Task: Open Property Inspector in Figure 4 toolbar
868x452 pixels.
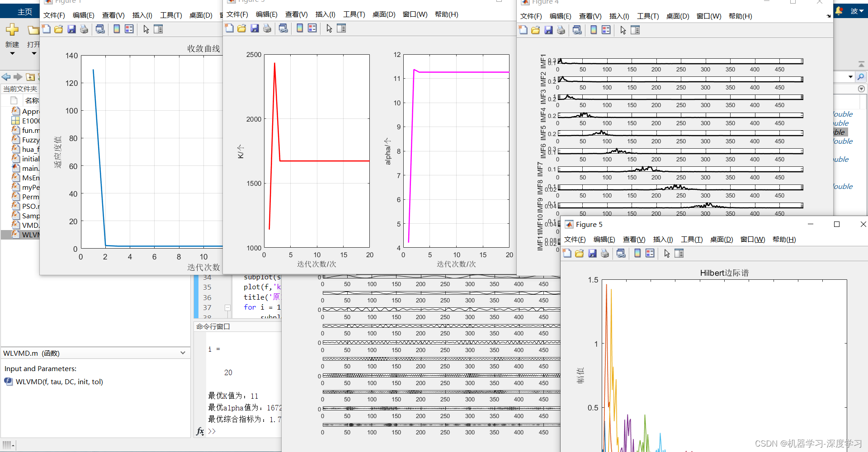Action: (635, 30)
